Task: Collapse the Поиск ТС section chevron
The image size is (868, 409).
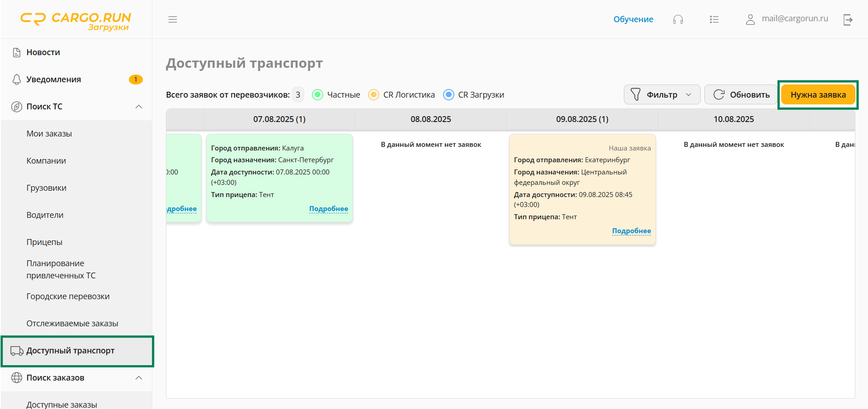Action: point(139,107)
